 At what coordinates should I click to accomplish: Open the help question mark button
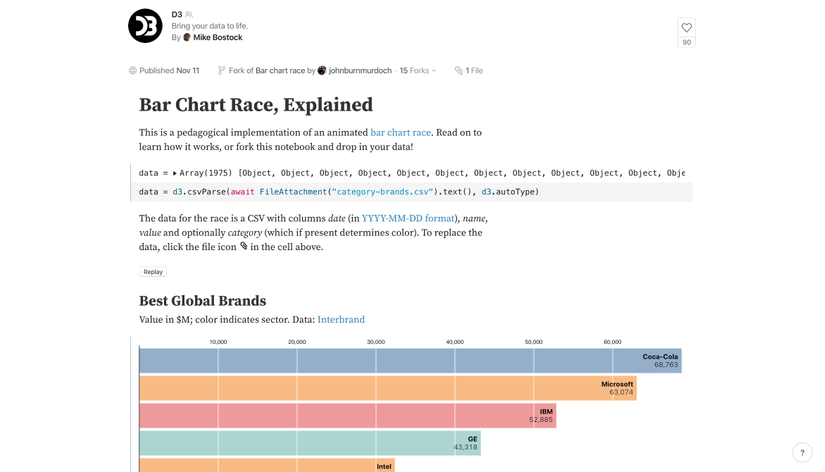click(x=802, y=453)
